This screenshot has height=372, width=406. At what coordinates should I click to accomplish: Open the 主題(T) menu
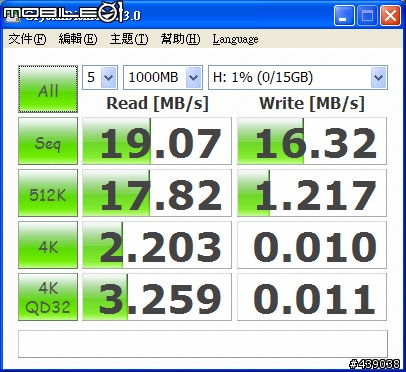[129, 39]
